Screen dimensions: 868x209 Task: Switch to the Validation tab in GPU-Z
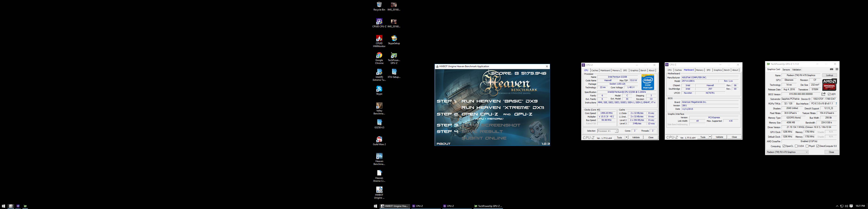click(x=797, y=70)
